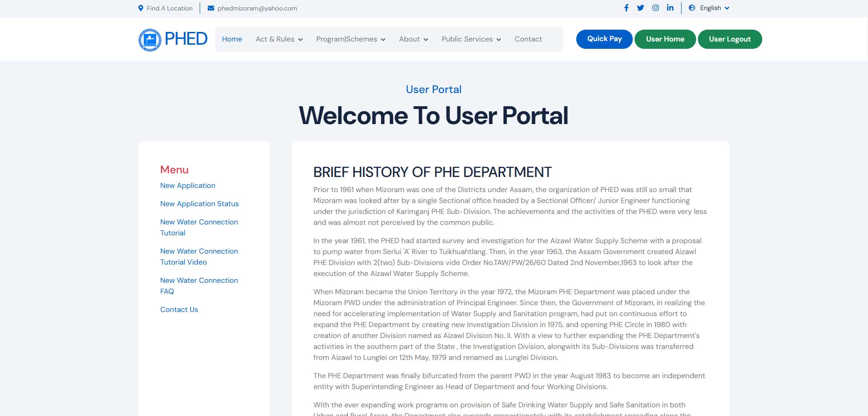
Task: Click the User Home button
Action: [665, 39]
